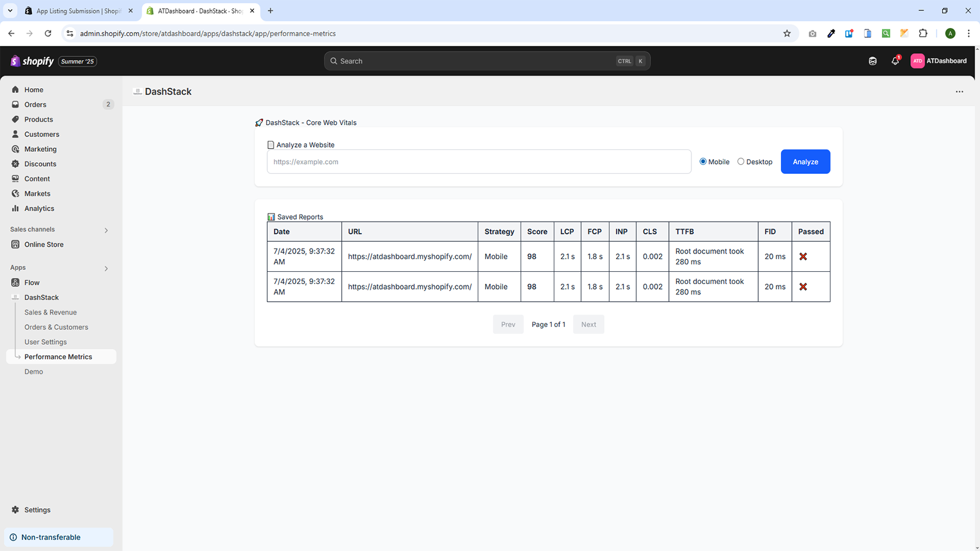Open Orders & Customers submenu item

56,327
